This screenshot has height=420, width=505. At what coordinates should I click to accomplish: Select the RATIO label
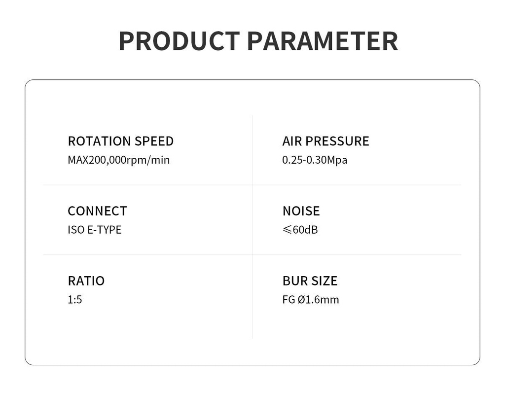(x=86, y=281)
